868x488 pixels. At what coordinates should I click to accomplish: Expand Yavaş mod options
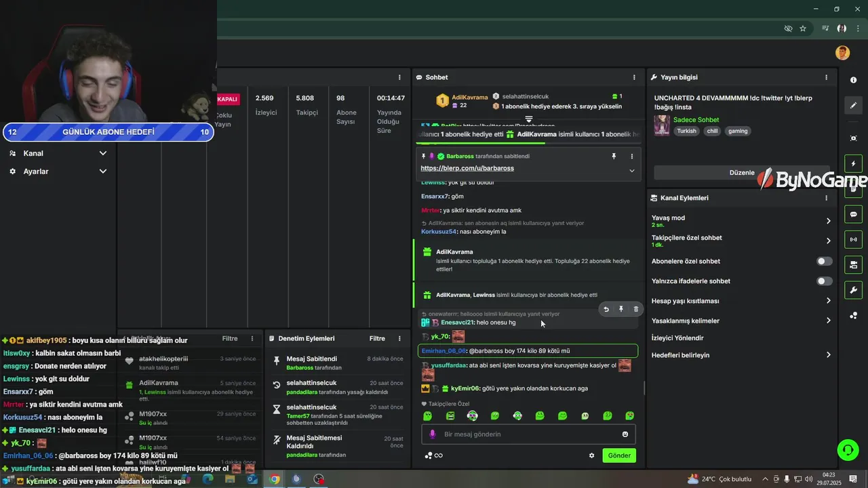click(828, 221)
